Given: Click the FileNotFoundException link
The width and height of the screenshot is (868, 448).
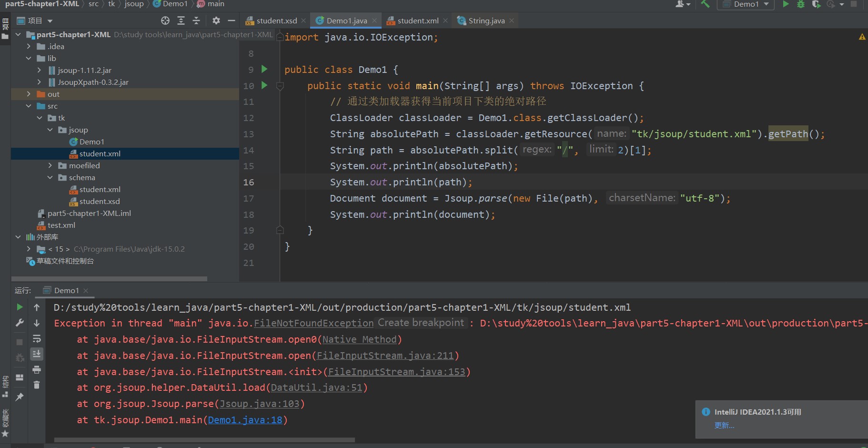Looking at the screenshot, I should [313, 323].
